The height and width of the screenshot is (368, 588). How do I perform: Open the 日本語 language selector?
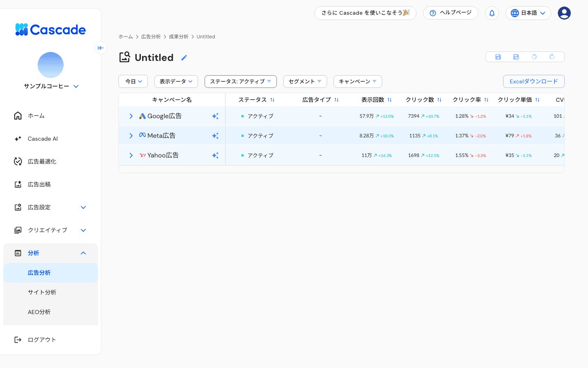click(x=528, y=13)
